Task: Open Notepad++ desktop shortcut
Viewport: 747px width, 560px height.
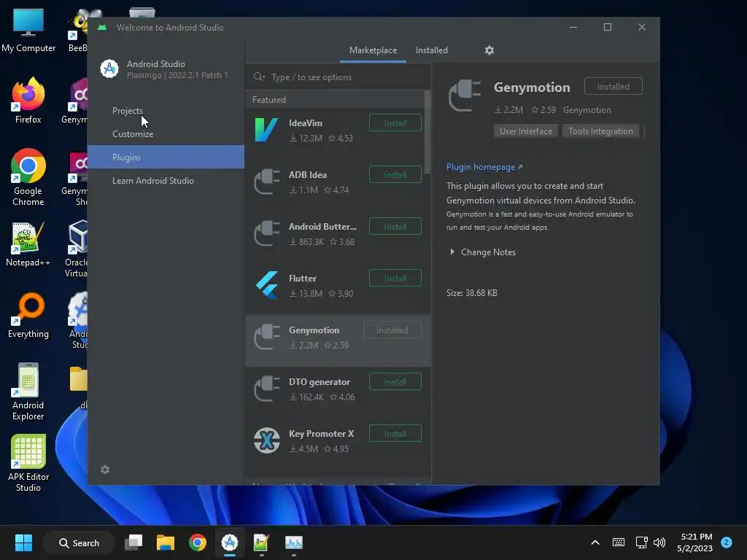Action: pyautogui.click(x=28, y=244)
